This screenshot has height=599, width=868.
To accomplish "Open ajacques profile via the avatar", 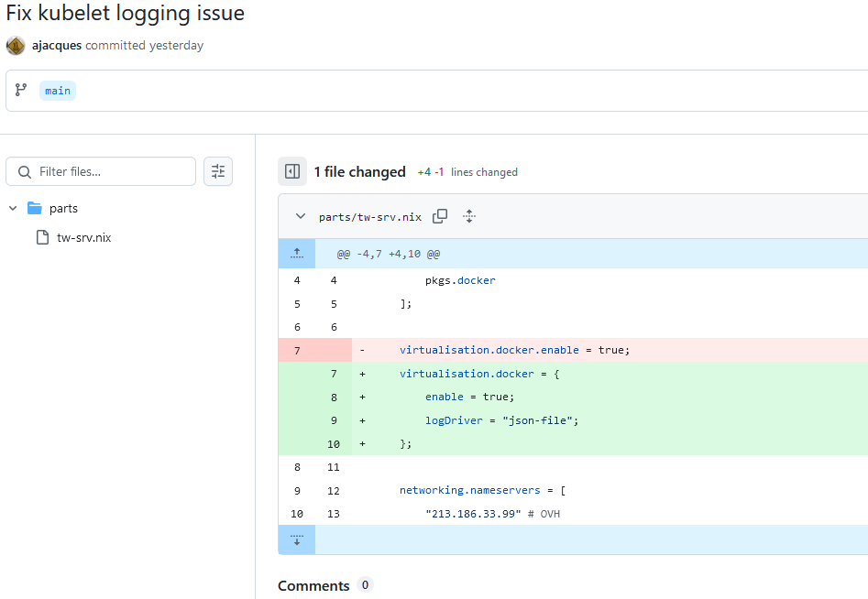I will pyautogui.click(x=15, y=45).
